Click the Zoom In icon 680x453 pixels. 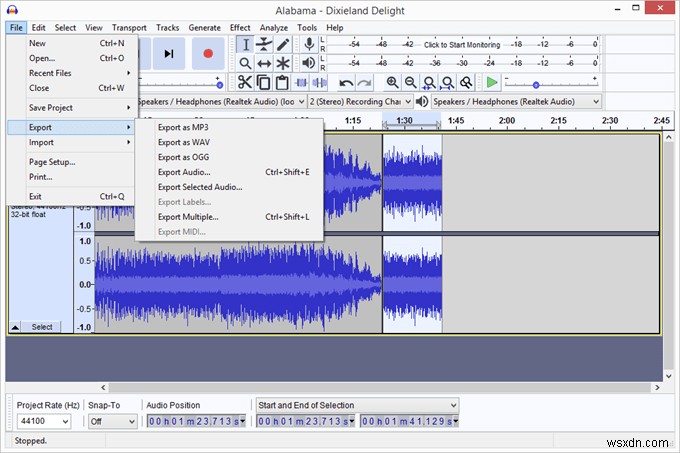pyautogui.click(x=392, y=82)
